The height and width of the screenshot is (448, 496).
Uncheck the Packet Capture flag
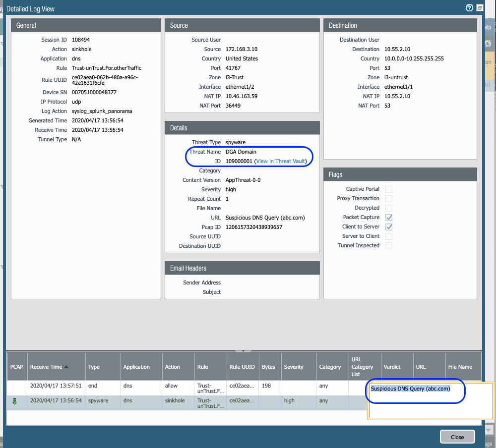388,217
